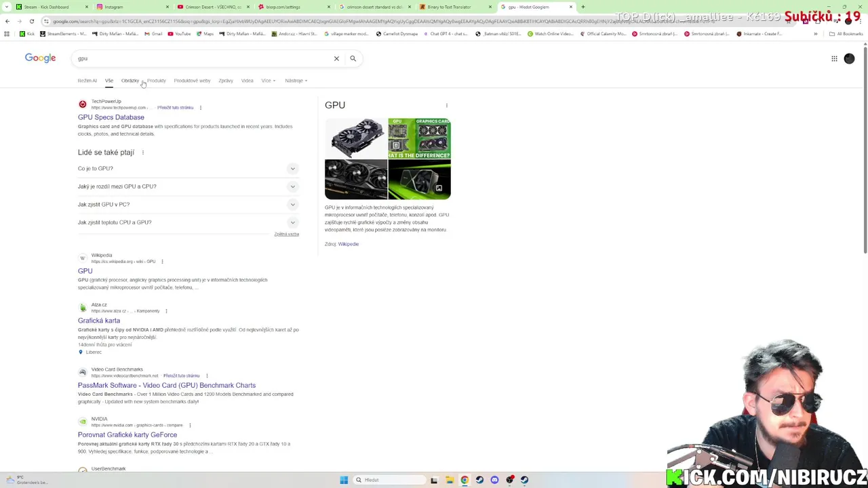This screenshot has width=868, height=488.
Task: Click the Google search input containing gpu
Action: coord(203,58)
